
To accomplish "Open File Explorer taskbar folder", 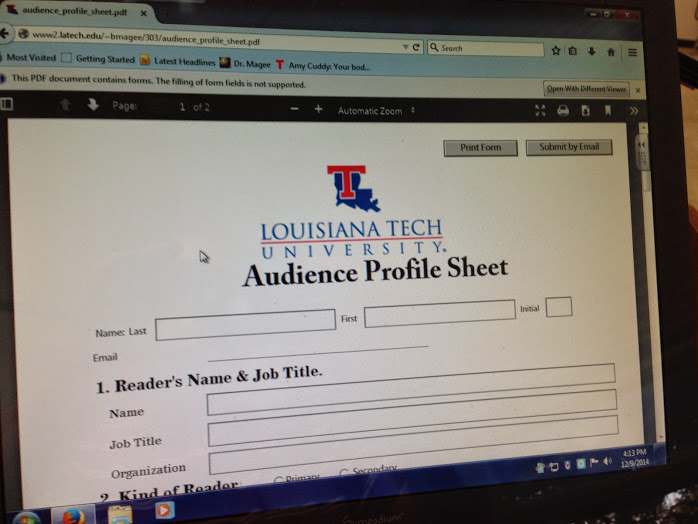I will tap(120, 515).
